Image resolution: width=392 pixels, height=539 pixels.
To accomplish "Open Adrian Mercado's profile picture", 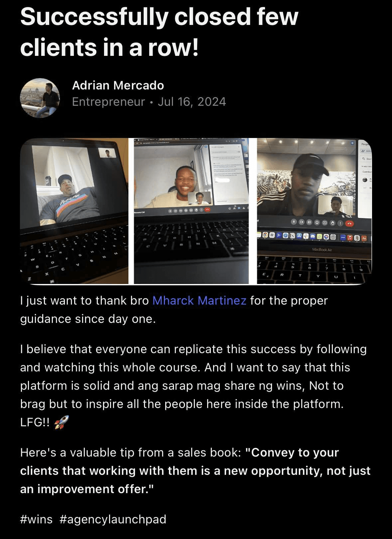I will [x=40, y=98].
